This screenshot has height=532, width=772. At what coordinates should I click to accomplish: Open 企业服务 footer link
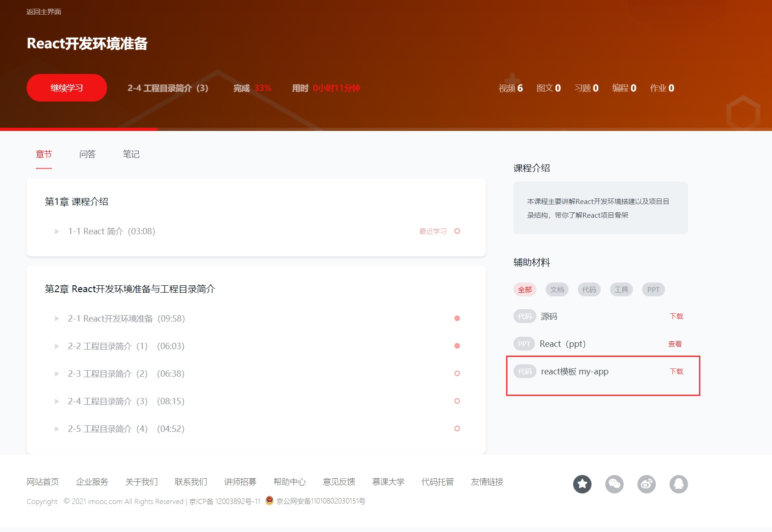[x=92, y=481]
